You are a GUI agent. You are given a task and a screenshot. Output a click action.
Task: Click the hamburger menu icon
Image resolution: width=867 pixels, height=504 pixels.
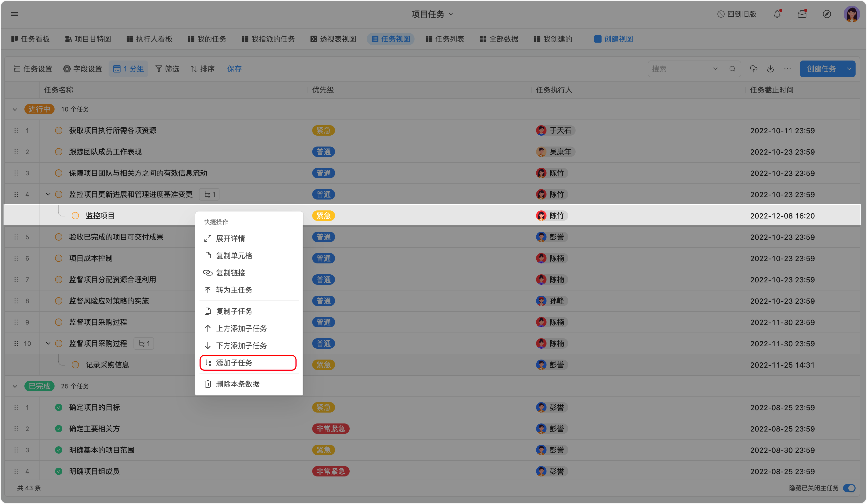(x=15, y=14)
